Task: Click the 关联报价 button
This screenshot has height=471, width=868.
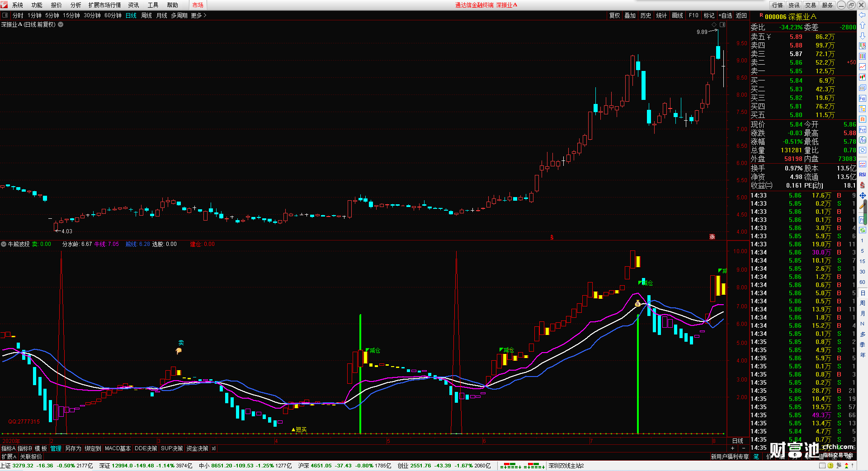Action: [31, 457]
